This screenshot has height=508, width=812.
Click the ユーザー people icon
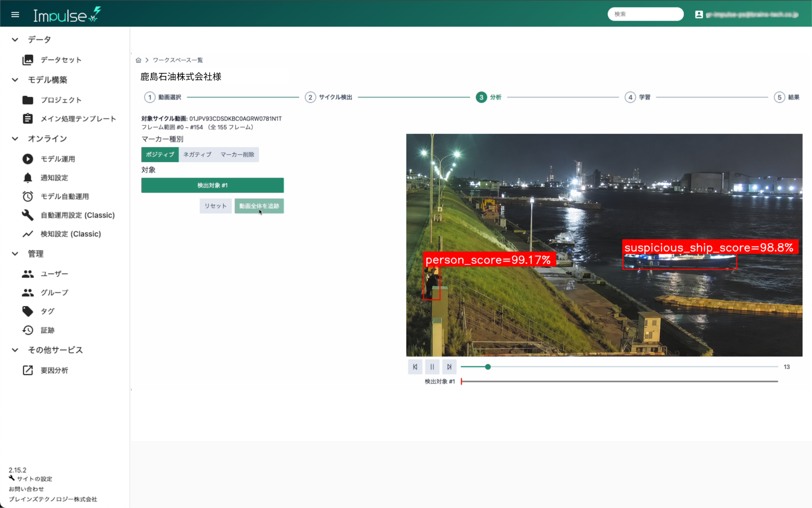tap(28, 274)
